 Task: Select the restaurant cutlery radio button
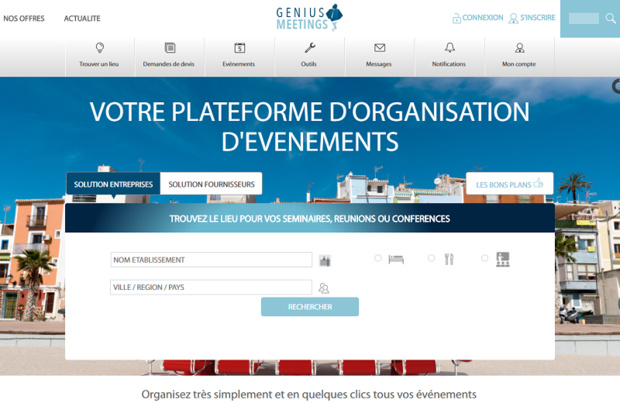(431, 258)
